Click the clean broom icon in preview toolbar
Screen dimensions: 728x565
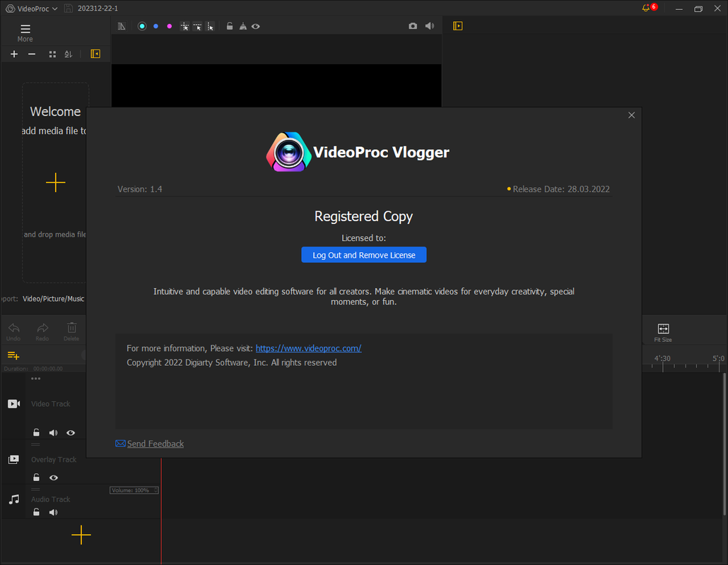tap(243, 26)
